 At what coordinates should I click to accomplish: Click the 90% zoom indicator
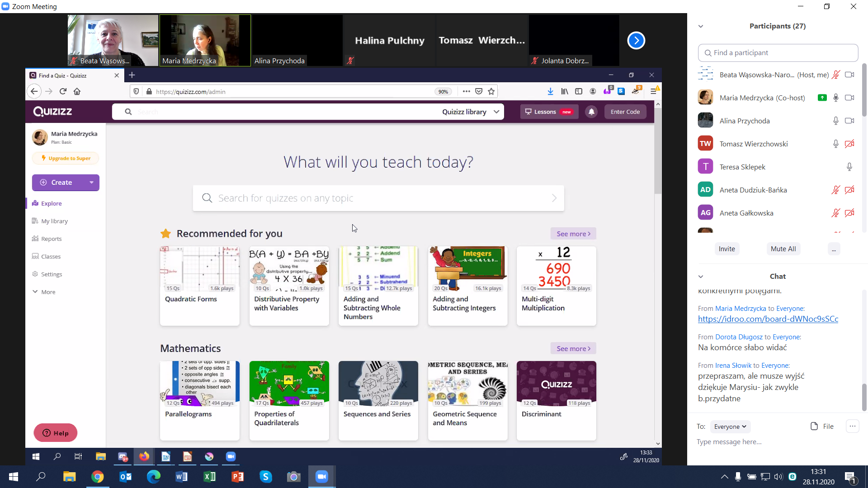tap(443, 92)
